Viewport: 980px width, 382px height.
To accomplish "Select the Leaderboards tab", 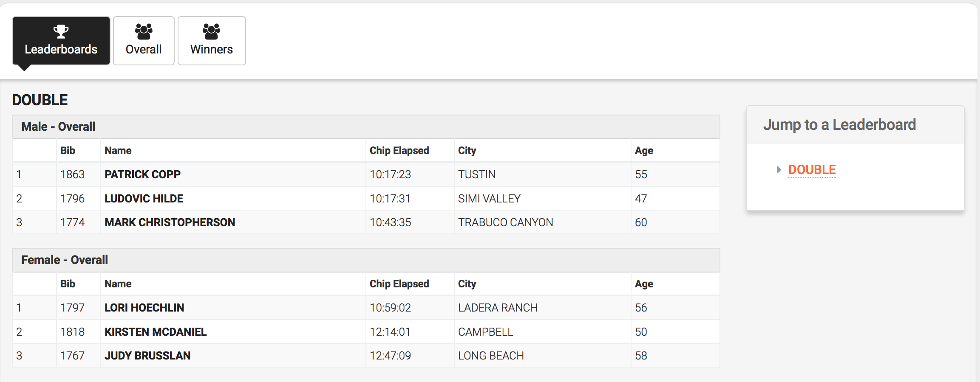I will [x=61, y=41].
